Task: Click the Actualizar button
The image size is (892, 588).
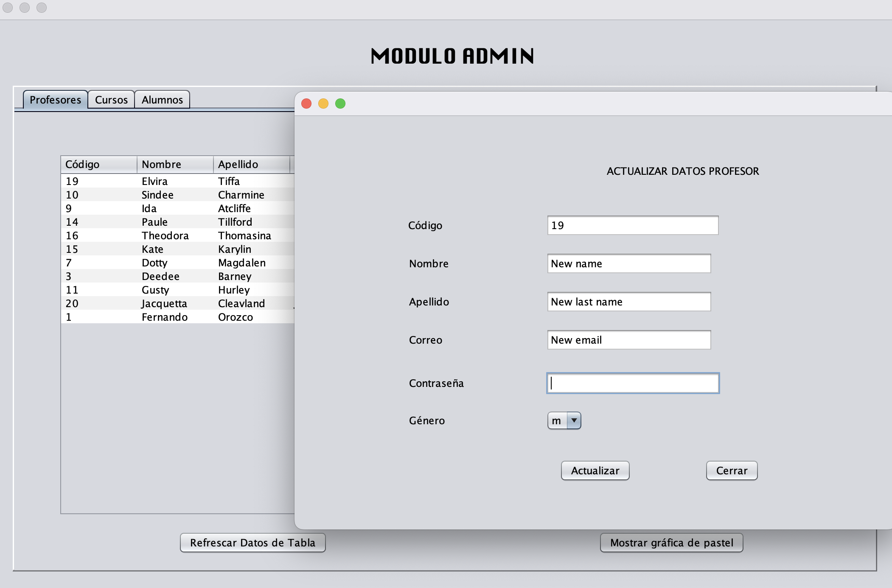Action: [595, 470]
